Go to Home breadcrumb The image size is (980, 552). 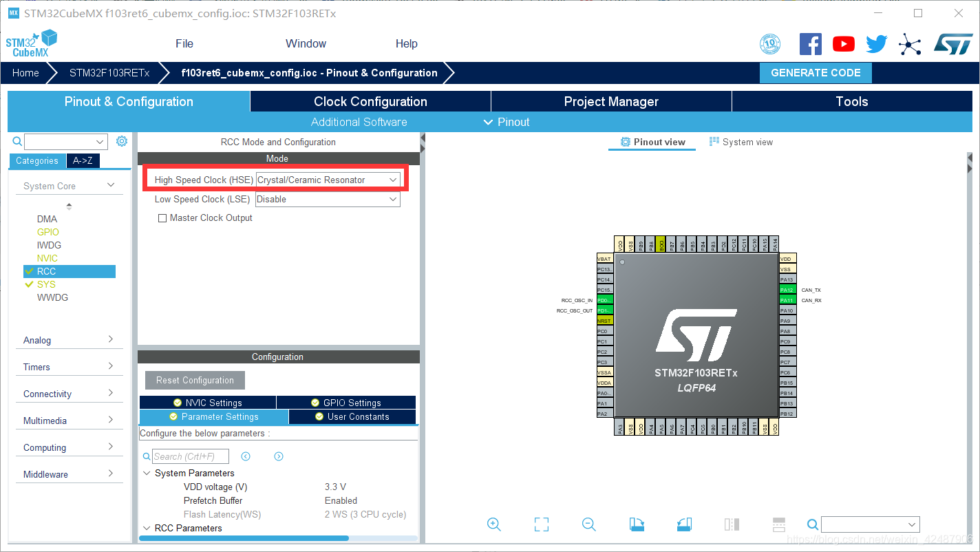point(25,73)
